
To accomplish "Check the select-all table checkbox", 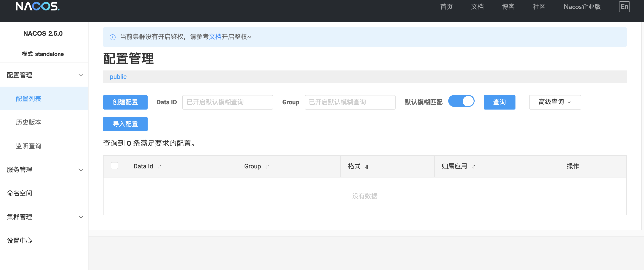I will [x=114, y=166].
